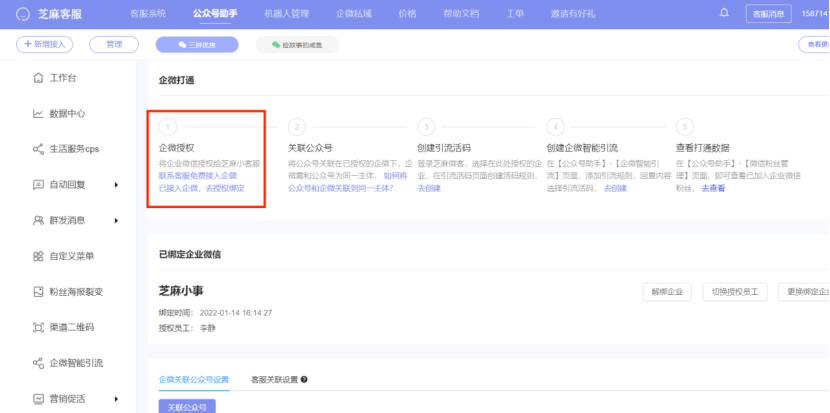This screenshot has height=413, width=830.
Task: Open 帮助文档 in the top navigation
Action: click(461, 14)
